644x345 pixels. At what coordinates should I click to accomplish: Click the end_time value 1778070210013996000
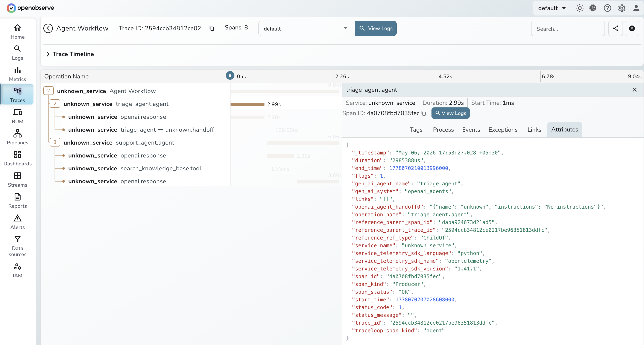tap(419, 168)
